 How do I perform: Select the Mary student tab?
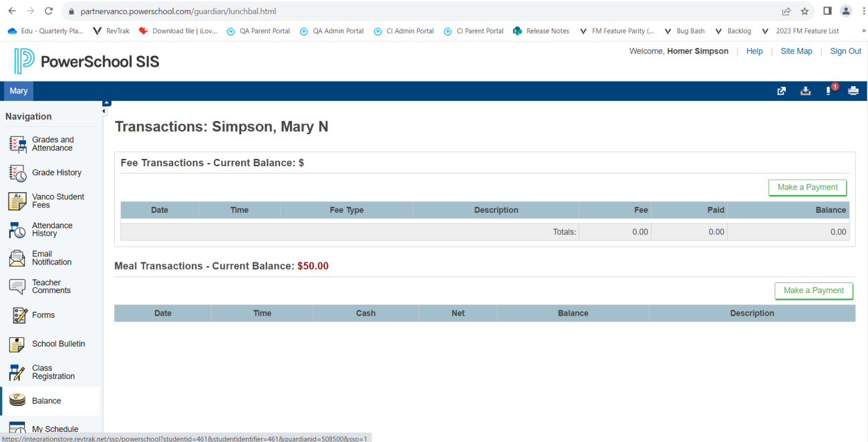click(x=19, y=91)
